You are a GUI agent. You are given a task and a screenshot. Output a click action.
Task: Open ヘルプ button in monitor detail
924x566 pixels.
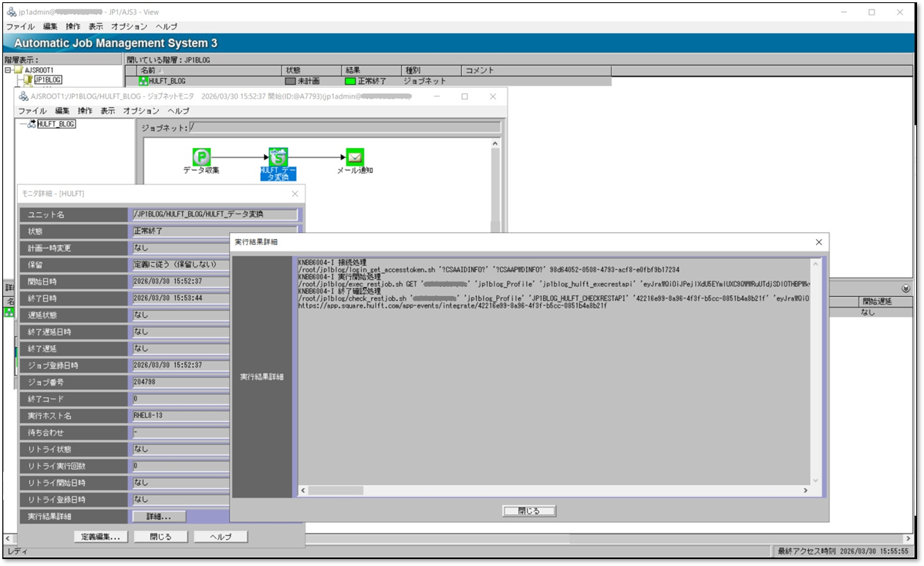click(x=220, y=537)
